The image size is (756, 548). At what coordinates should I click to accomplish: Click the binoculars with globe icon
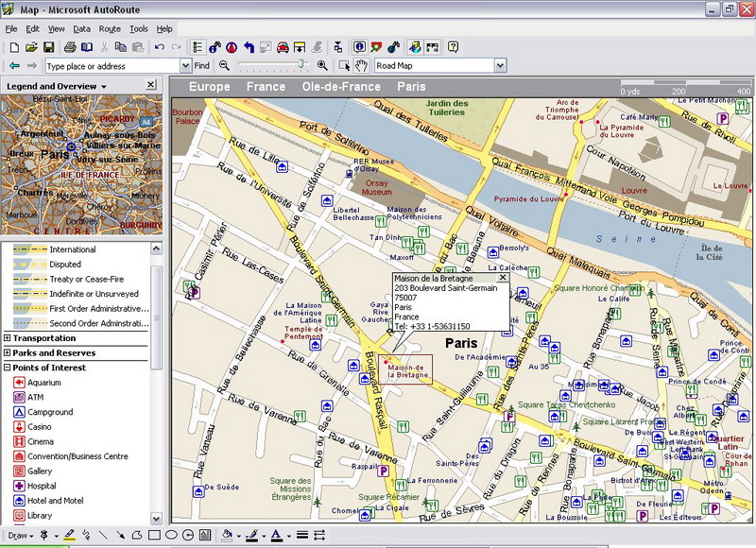point(393,47)
